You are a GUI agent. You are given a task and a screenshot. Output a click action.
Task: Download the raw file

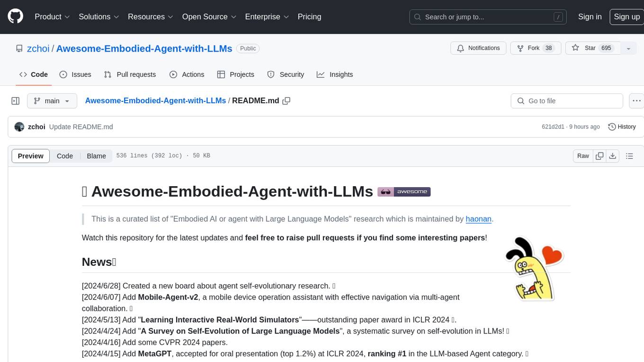point(613,156)
